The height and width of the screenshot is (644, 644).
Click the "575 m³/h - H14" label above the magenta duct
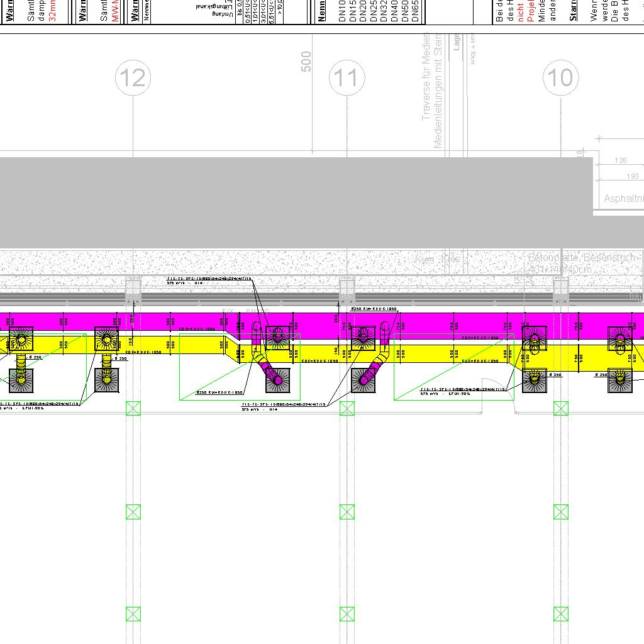185,283
